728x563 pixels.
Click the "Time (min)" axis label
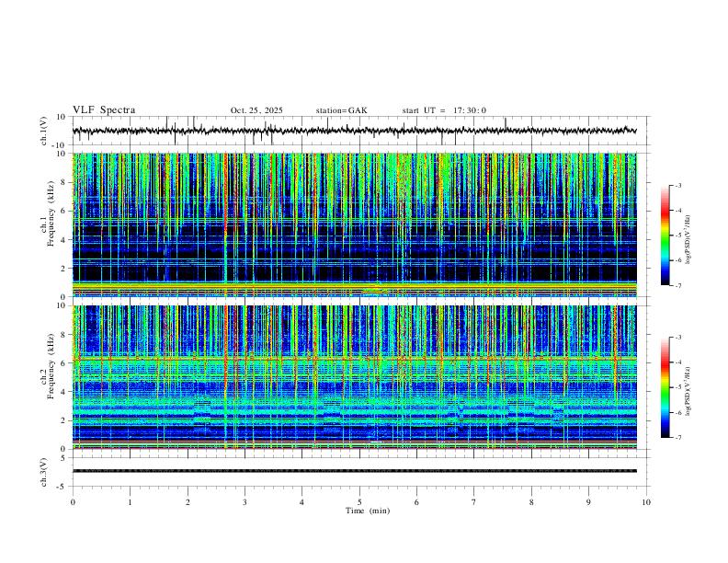[x=368, y=511]
